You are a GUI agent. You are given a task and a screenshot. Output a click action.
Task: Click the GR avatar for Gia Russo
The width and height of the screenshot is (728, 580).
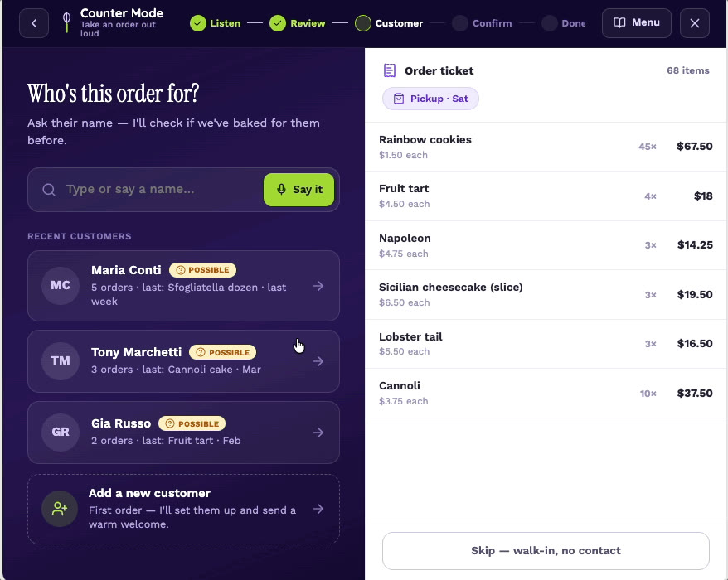click(x=61, y=432)
